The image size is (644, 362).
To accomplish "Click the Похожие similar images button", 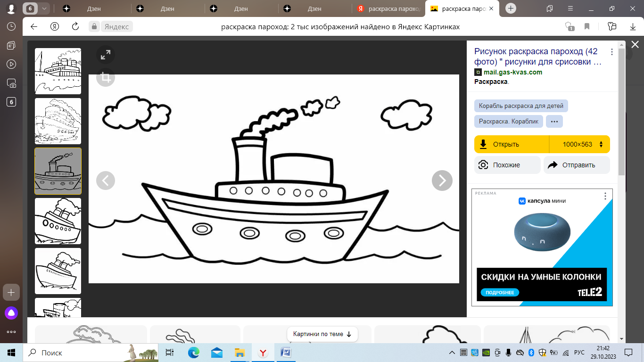I will 507,165.
